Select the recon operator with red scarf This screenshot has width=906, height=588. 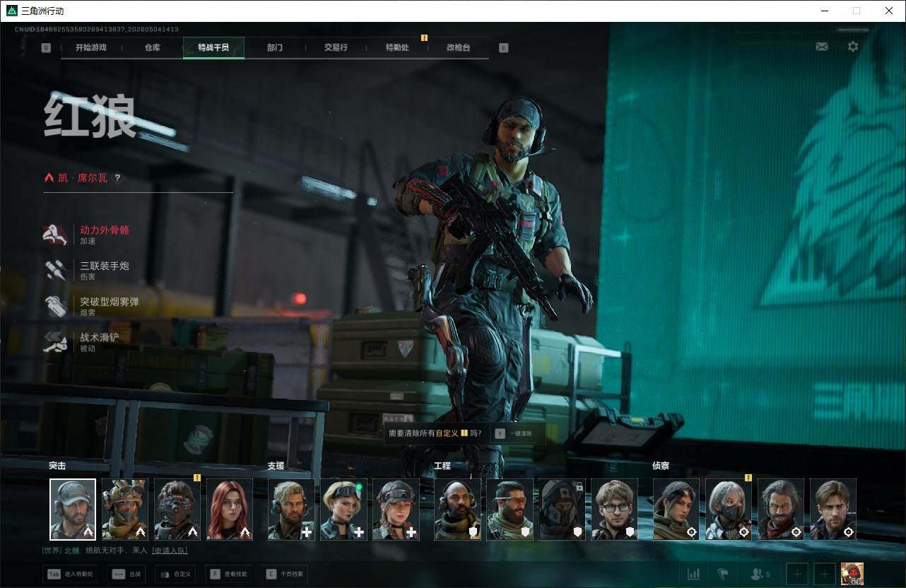pos(781,510)
